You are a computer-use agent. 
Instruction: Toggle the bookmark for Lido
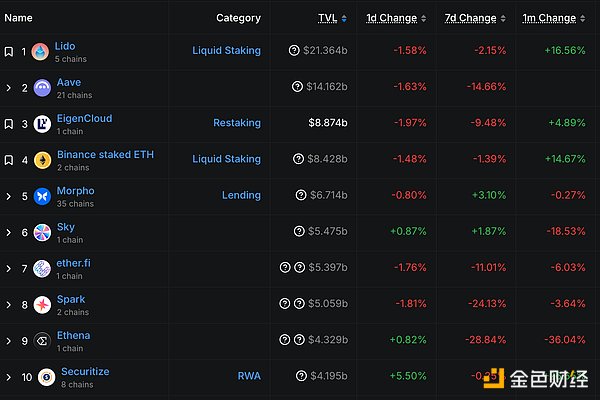click(x=8, y=52)
